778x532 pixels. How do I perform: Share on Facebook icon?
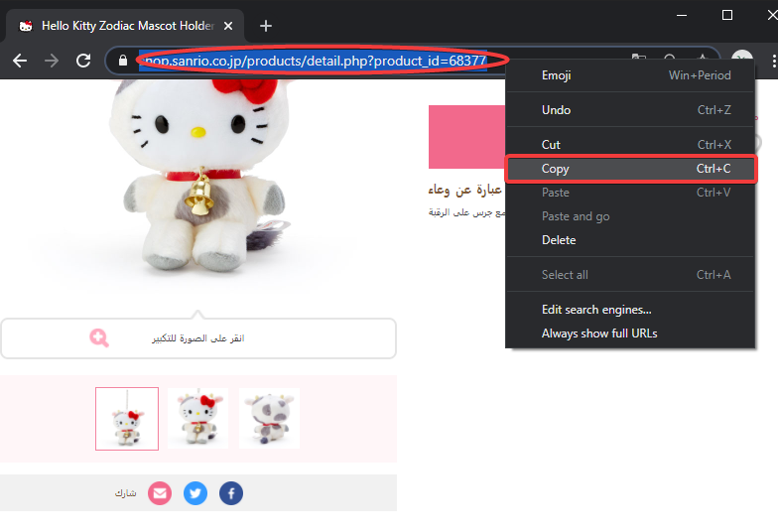[x=231, y=493]
